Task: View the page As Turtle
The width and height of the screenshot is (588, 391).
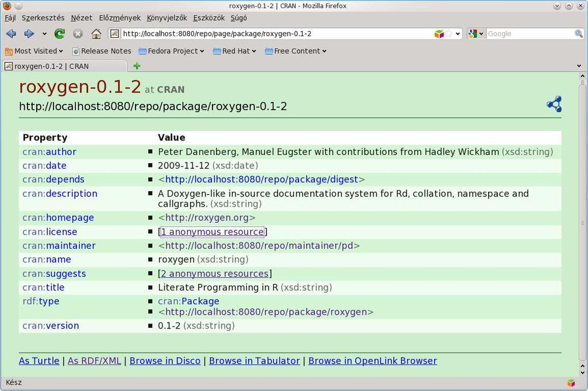Action: pyautogui.click(x=39, y=361)
